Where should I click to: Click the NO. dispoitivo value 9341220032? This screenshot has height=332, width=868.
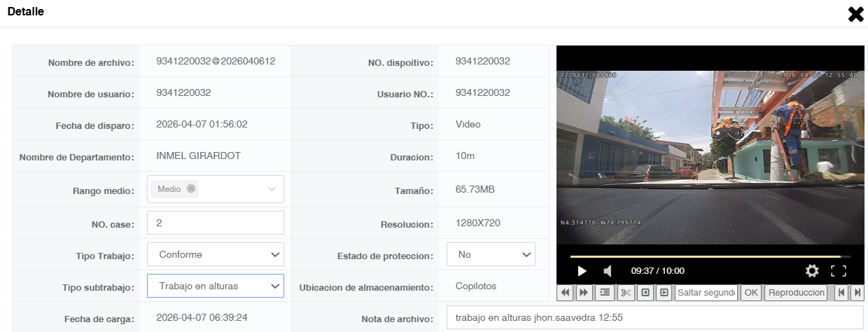482,61
